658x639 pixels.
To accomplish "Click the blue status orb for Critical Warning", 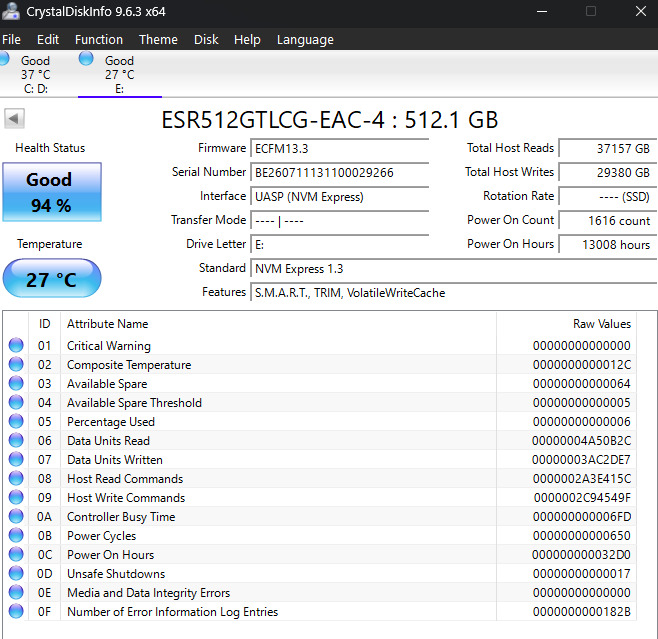I will (x=16, y=346).
